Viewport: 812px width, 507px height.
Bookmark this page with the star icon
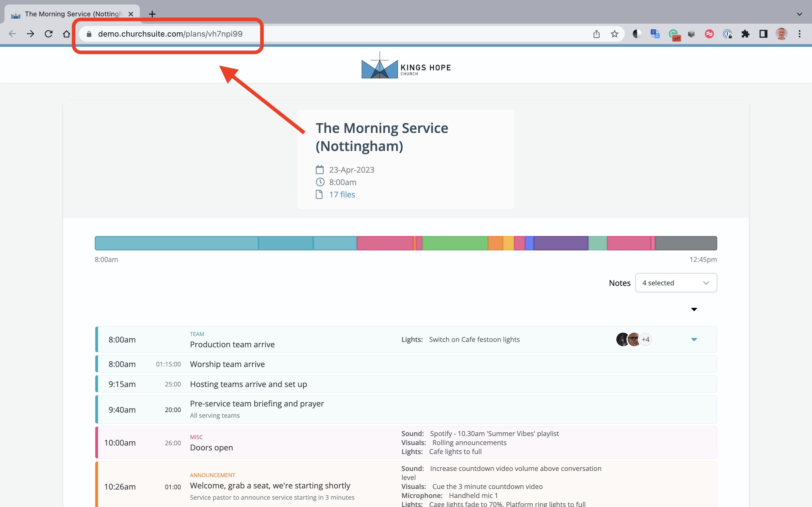point(614,34)
